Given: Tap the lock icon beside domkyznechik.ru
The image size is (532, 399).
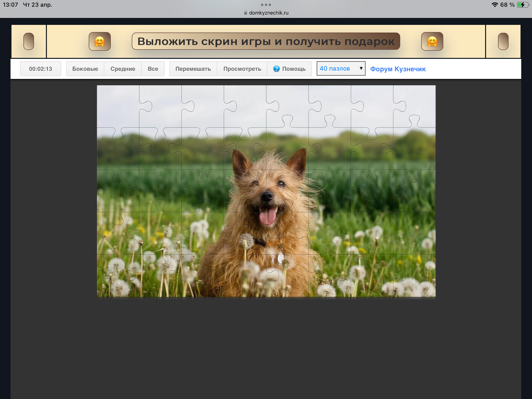Looking at the screenshot, I should (x=245, y=13).
